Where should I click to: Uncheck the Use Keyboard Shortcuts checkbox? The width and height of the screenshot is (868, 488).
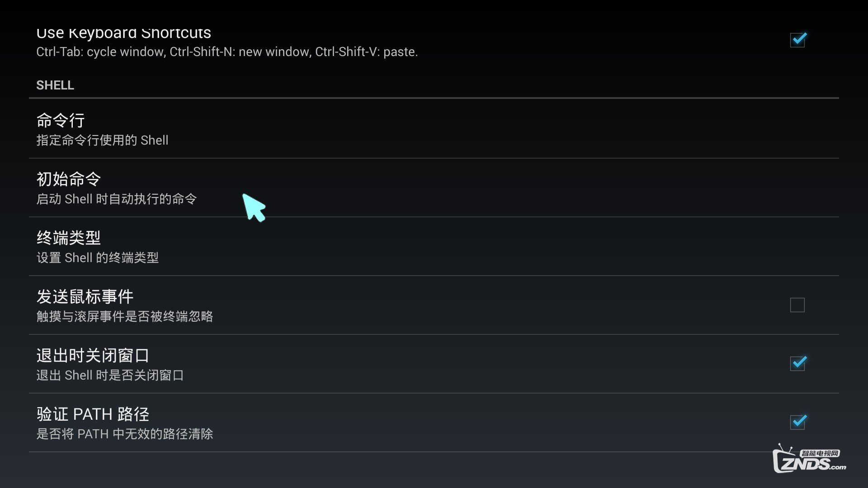coord(797,40)
